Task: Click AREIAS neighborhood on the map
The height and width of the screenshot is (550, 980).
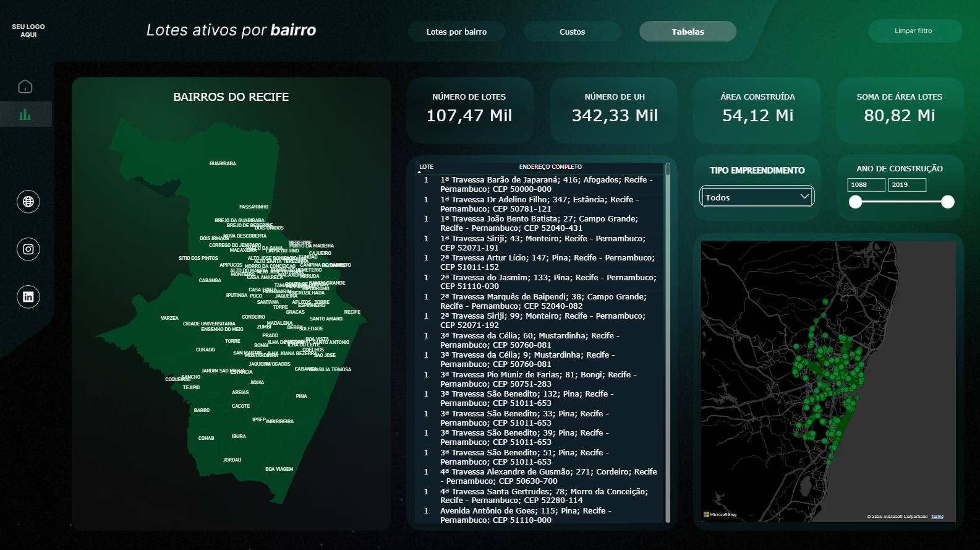Action: pos(240,392)
